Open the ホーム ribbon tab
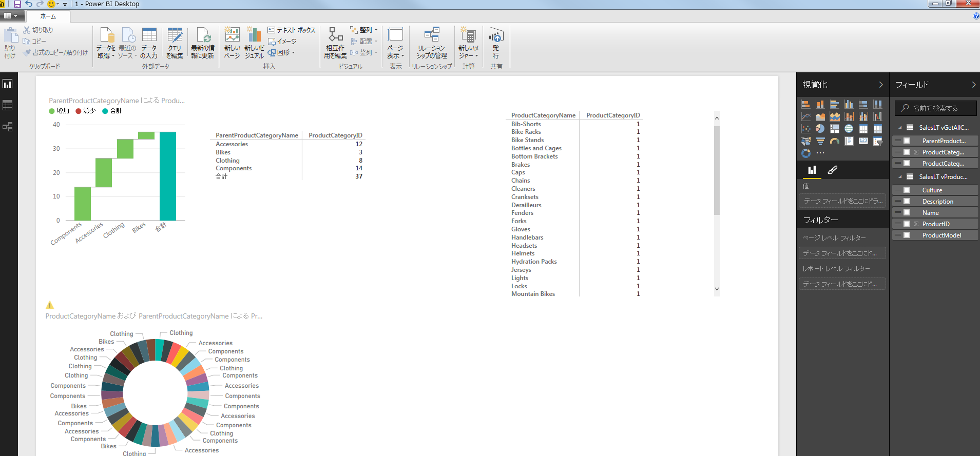The height and width of the screenshot is (456, 980). [x=48, y=16]
